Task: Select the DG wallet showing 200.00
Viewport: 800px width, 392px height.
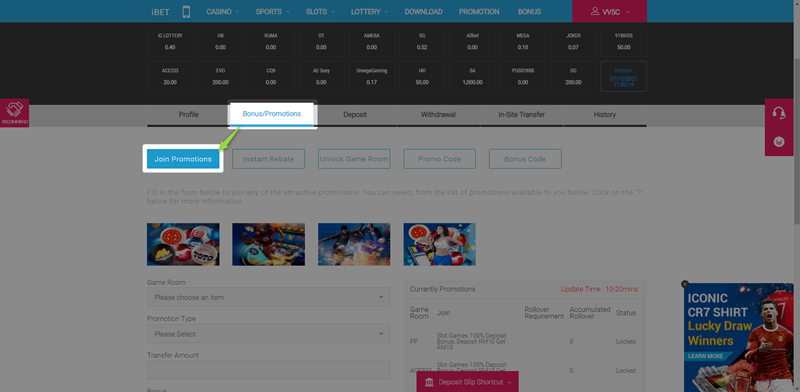Action: [573, 77]
